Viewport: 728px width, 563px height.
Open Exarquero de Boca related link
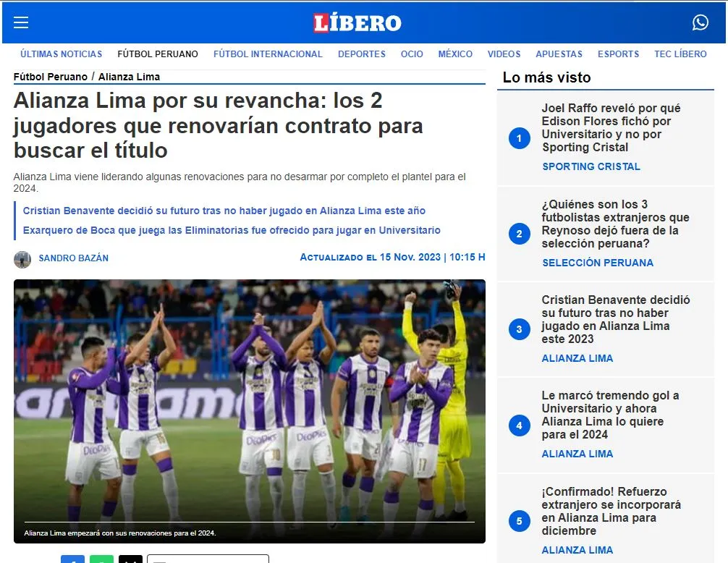pos(232,230)
